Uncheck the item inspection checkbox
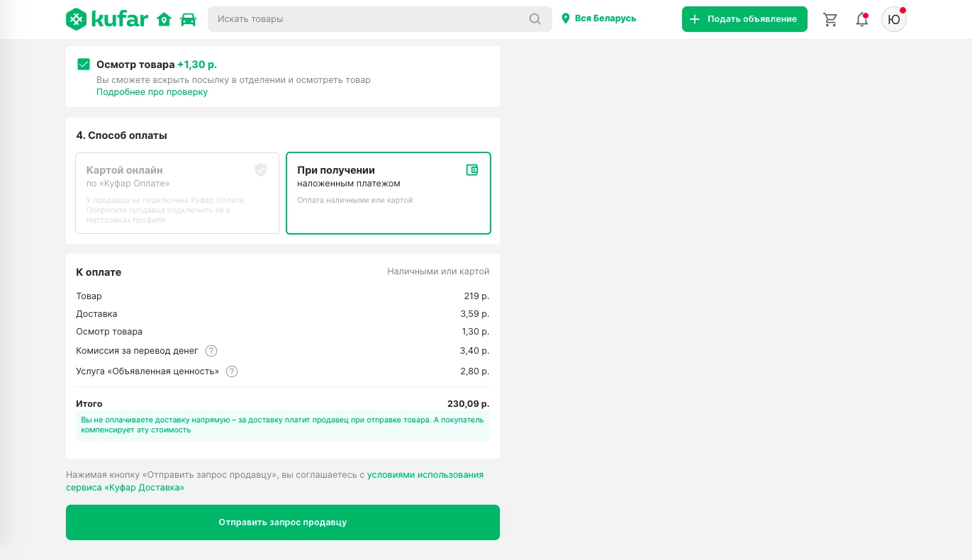 (84, 65)
